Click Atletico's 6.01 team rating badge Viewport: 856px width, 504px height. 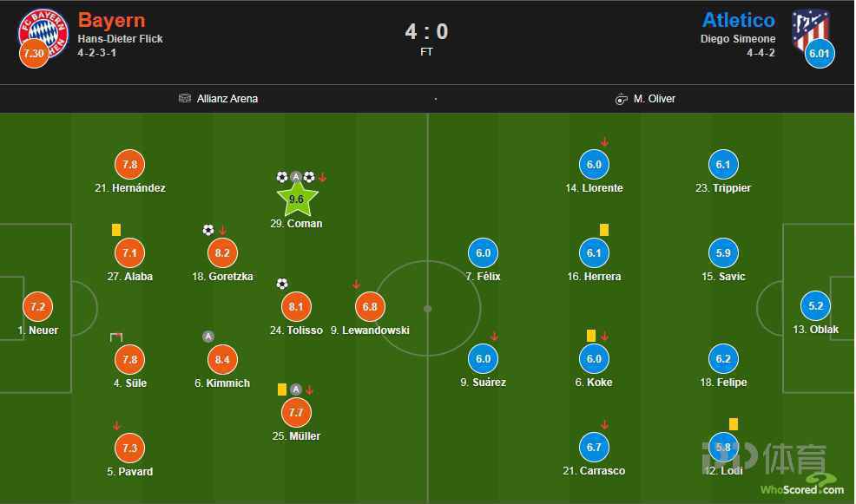(x=820, y=54)
